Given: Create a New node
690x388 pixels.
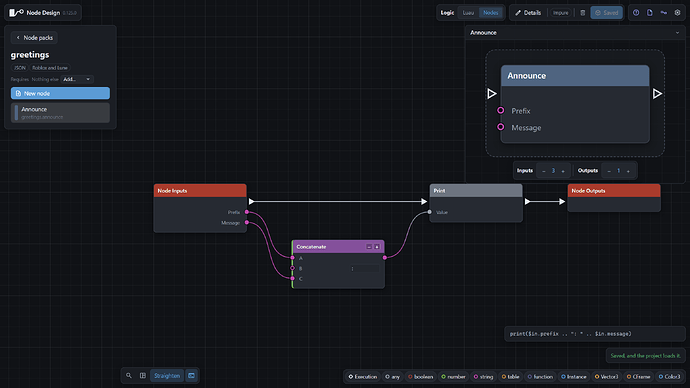Looking at the screenshot, I should pos(60,93).
